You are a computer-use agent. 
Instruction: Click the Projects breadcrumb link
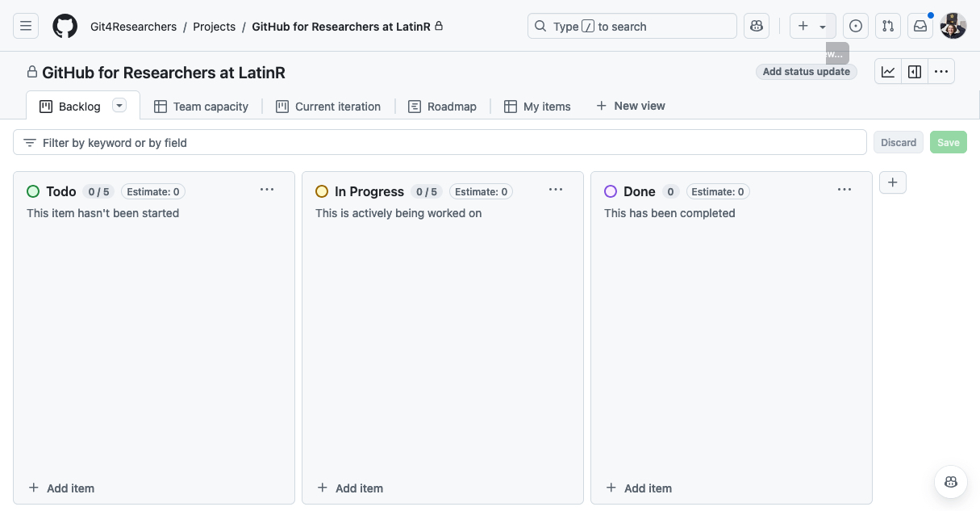tap(214, 27)
